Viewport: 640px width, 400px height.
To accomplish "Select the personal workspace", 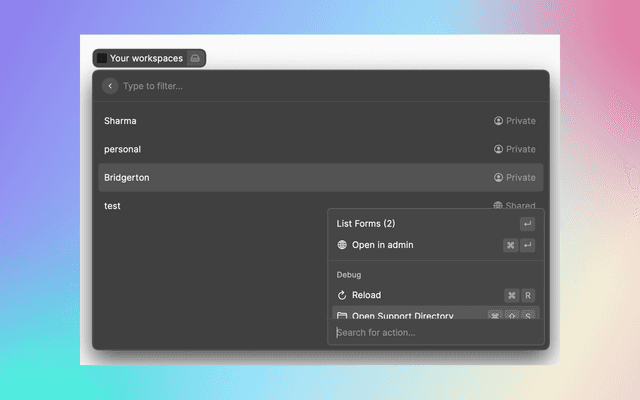I will pyautogui.click(x=123, y=149).
